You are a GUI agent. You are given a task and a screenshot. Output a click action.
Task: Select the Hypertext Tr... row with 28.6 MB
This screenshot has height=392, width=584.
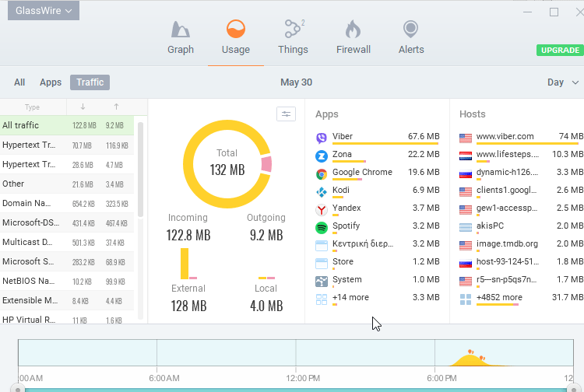coord(67,164)
